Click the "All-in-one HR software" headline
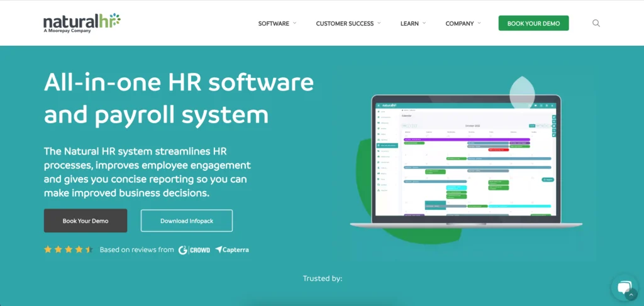 [x=179, y=82]
